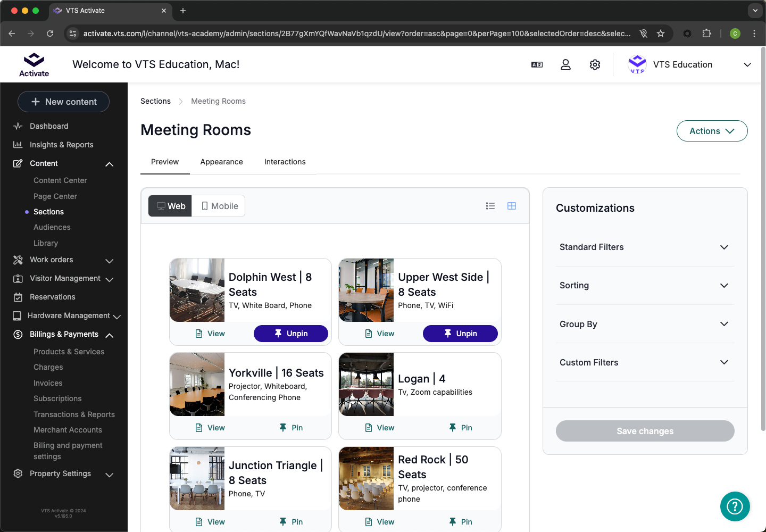766x532 pixels.
Task: Open the browser extensions puzzle icon
Action: tap(706, 34)
